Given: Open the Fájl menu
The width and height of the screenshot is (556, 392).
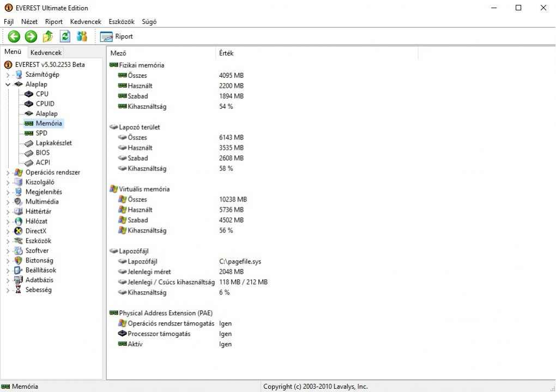Looking at the screenshot, I should (x=9, y=22).
